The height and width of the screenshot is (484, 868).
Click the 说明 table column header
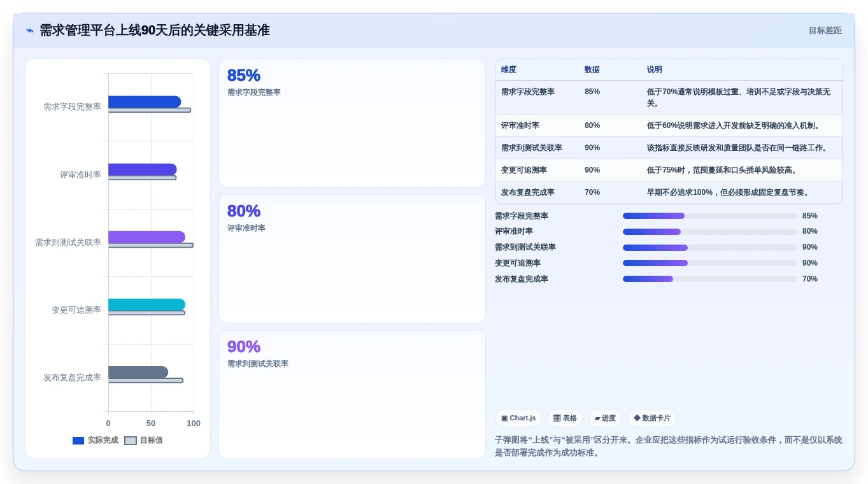pos(655,70)
